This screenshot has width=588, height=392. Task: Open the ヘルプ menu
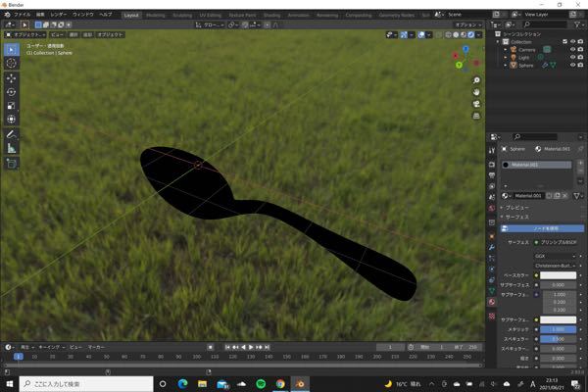106,15
